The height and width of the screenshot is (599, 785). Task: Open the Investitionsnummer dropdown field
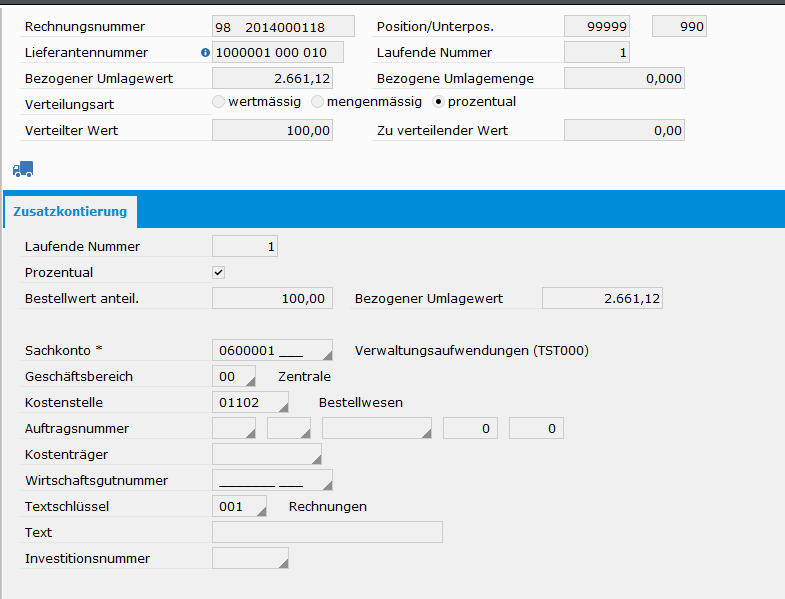250,558
